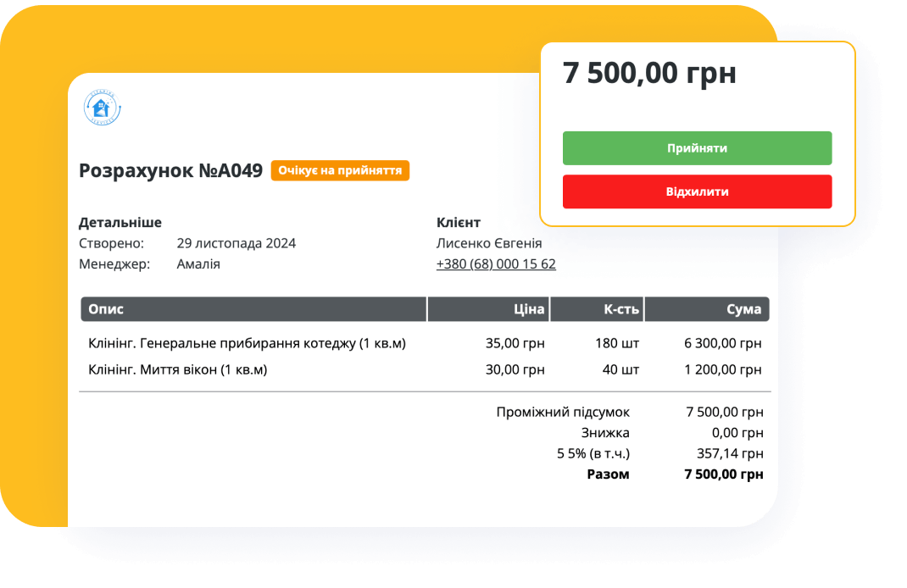Select the Ціна column header
Viewport: 907px width, 588px height.
(x=489, y=309)
